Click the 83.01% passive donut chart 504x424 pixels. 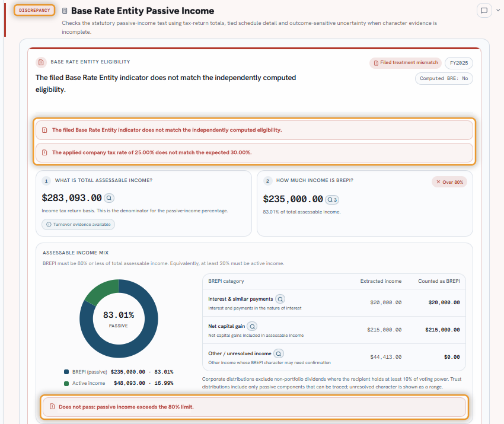119,318
